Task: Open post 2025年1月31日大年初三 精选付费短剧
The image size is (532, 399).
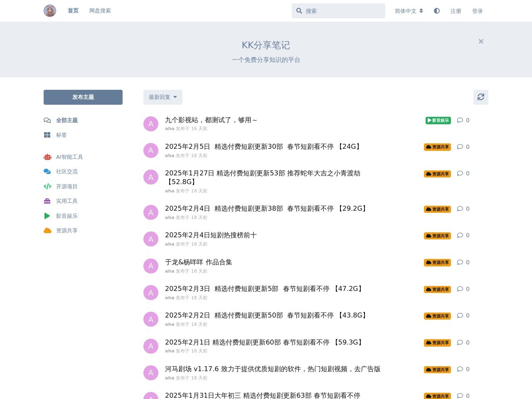Action: pos(263,396)
